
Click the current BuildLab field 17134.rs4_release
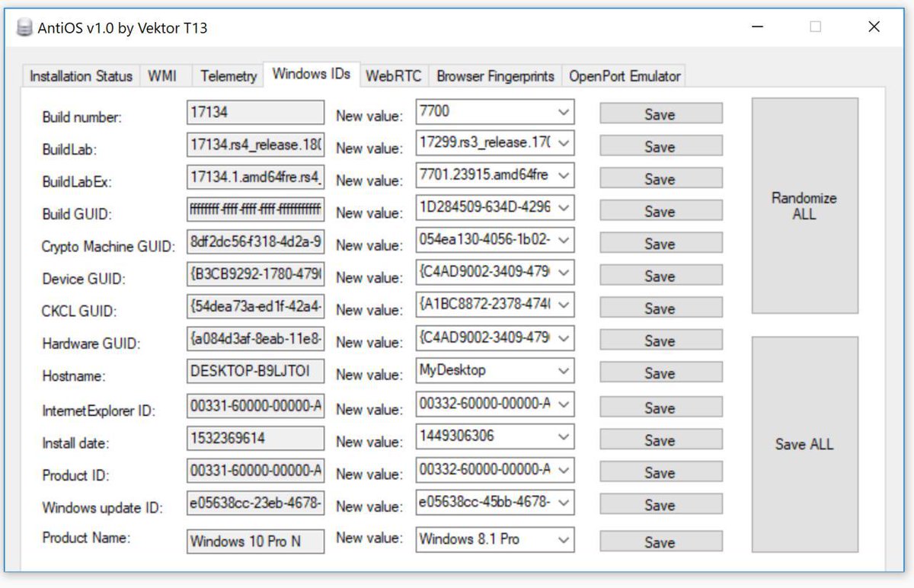[255, 145]
